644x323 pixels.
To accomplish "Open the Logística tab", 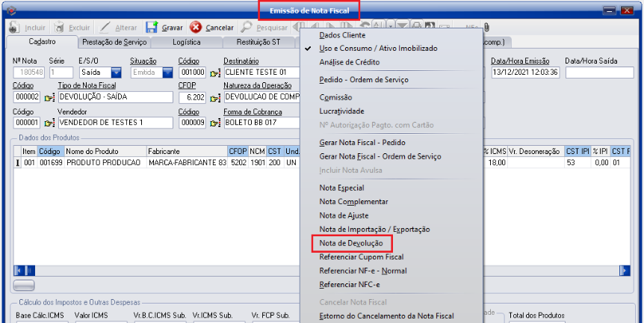I will point(186,43).
